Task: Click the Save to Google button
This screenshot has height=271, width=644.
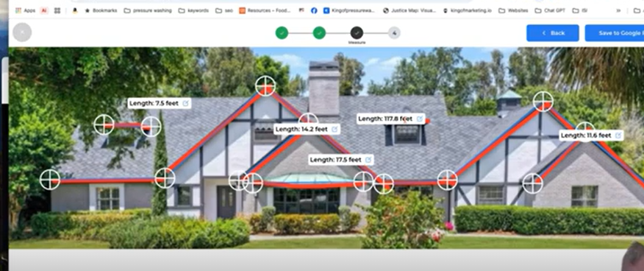Action: point(615,33)
